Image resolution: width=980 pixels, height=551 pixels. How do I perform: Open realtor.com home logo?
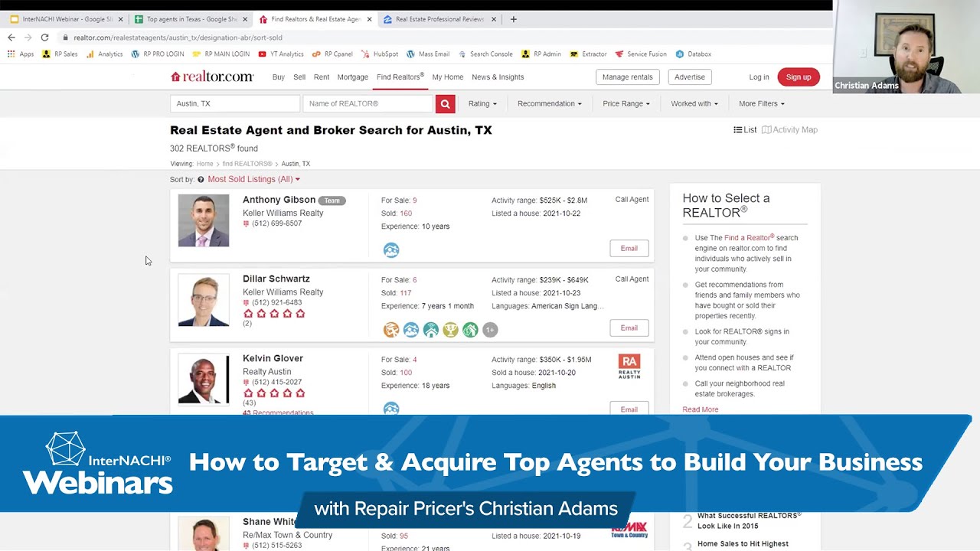point(212,77)
